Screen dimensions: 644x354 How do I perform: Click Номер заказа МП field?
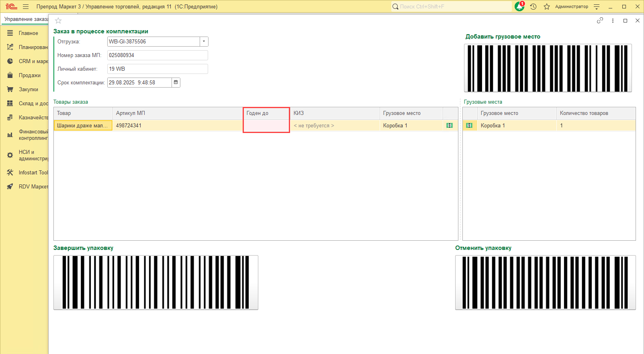tap(157, 55)
